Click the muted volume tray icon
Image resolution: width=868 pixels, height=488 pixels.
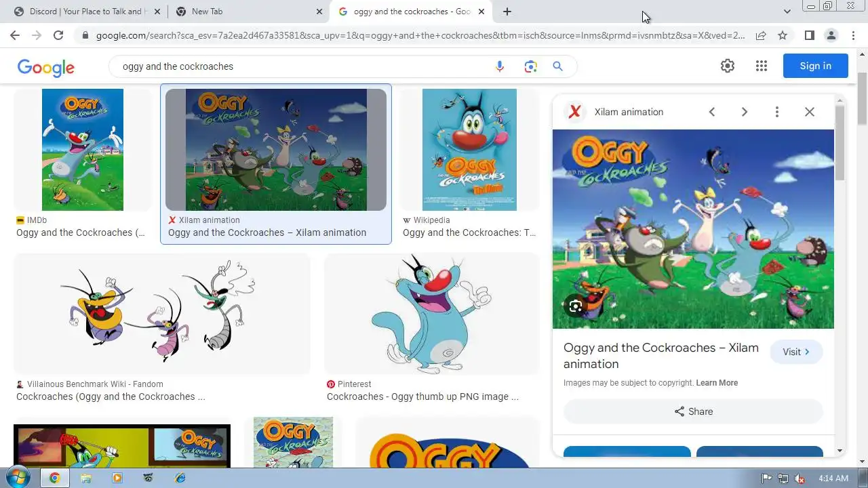coord(800,479)
